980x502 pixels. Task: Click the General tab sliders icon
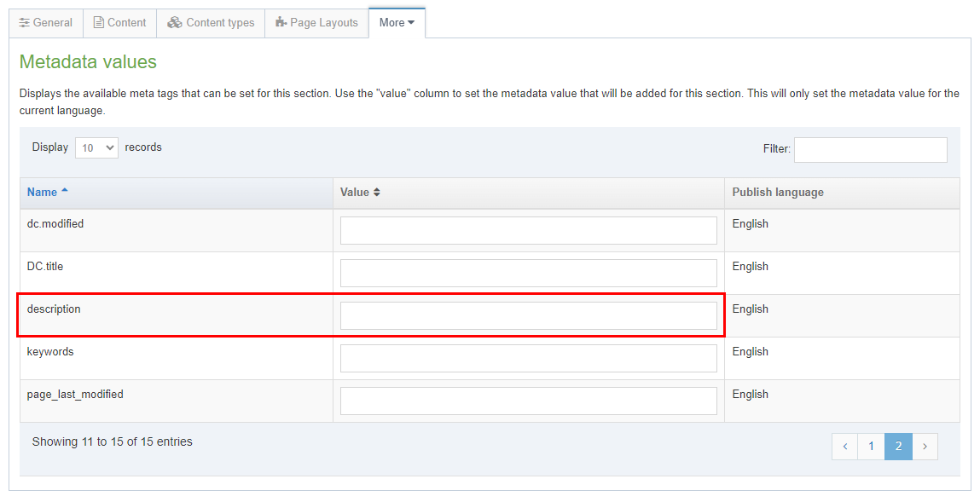pos(25,22)
